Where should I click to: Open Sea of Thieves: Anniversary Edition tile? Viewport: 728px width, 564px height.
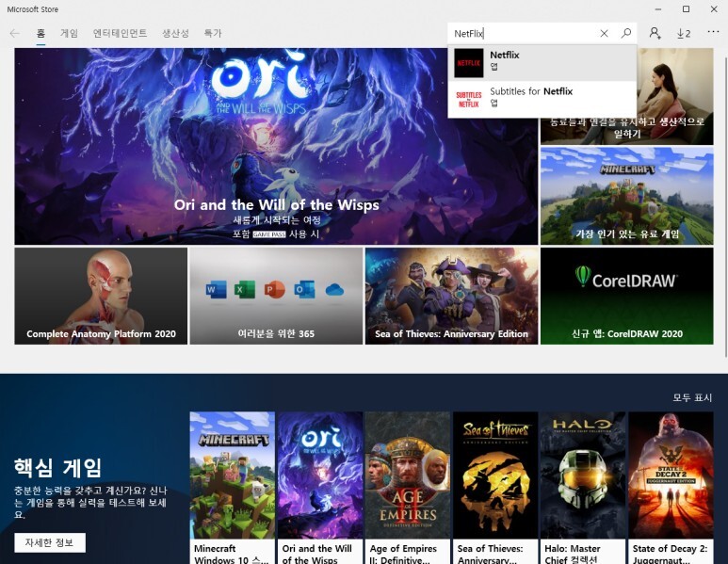click(451, 296)
